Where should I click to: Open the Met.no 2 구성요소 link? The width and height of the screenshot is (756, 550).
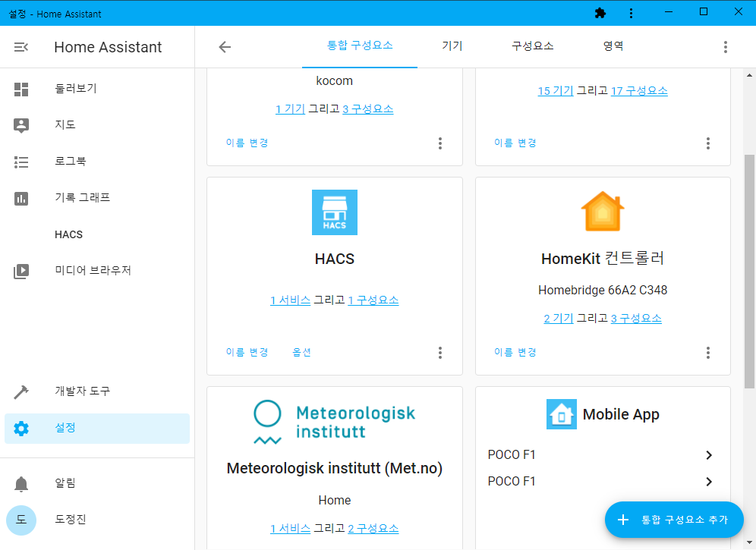coord(373,529)
